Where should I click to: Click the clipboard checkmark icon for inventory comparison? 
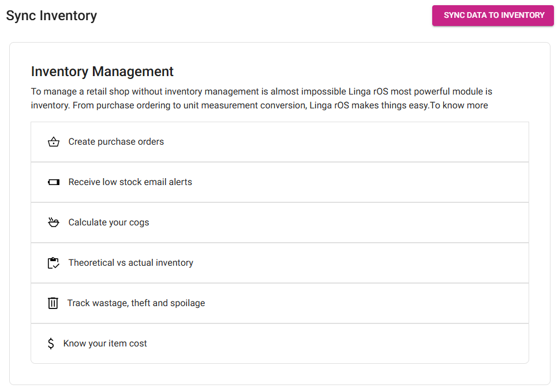[x=54, y=263]
